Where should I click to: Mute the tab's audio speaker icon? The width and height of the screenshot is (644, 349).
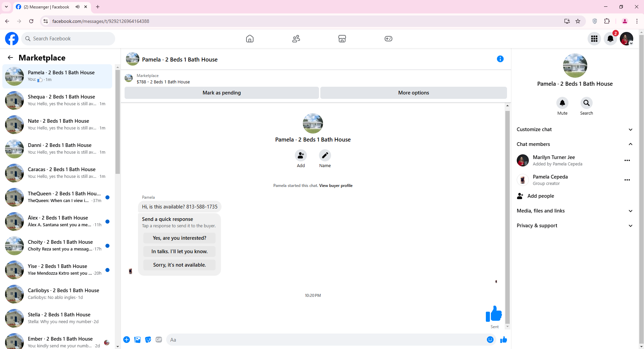pyautogui.click(x=78, y=7)
